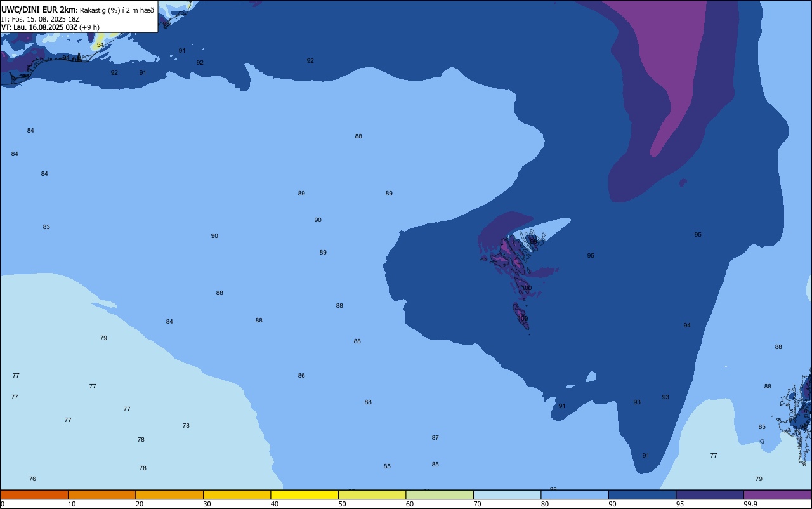Click the 50–60 yellow-green legend swatch
Image resolution: width=812 pixels, height=509 pixels.
coord(372,494)
